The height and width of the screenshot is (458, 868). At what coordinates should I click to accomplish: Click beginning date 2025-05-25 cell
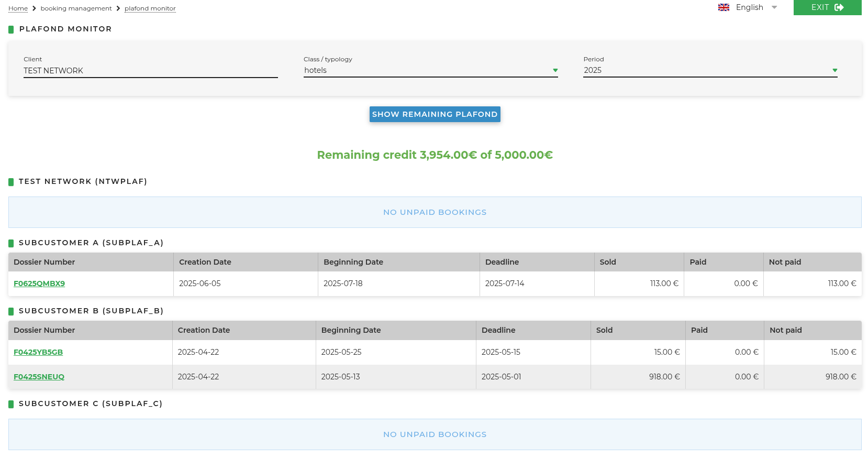point(396,352)
